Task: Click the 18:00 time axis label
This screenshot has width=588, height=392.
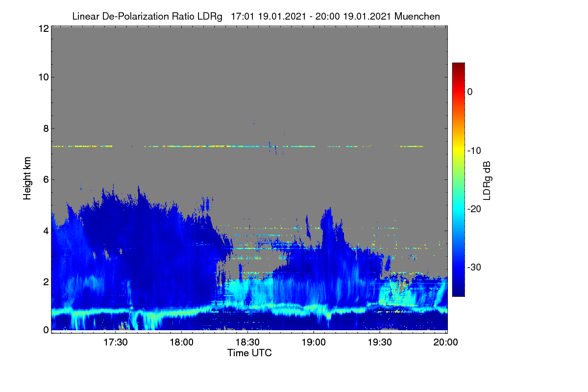Action: coord(181,343)
